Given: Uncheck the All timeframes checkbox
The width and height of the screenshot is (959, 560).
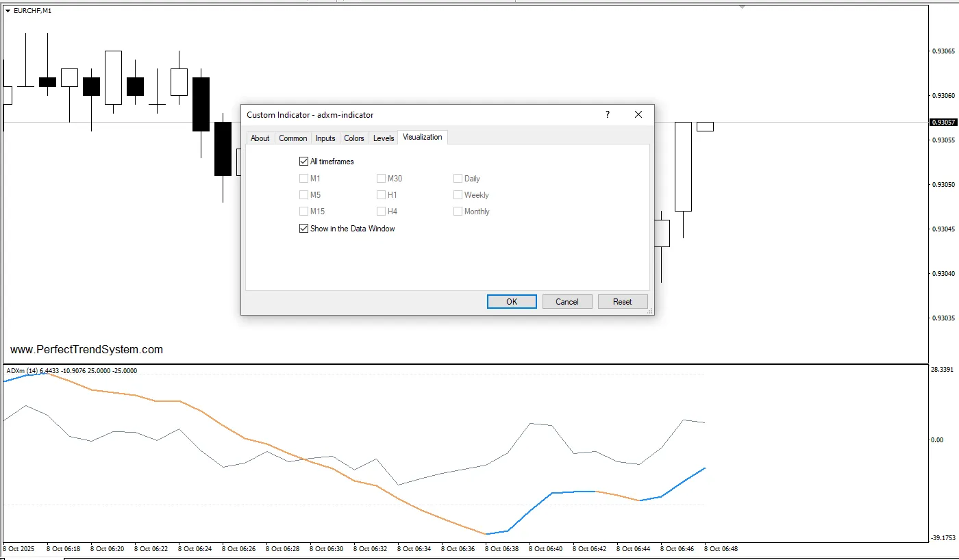Looking at the screenshot, I should (x=303, y=162).
